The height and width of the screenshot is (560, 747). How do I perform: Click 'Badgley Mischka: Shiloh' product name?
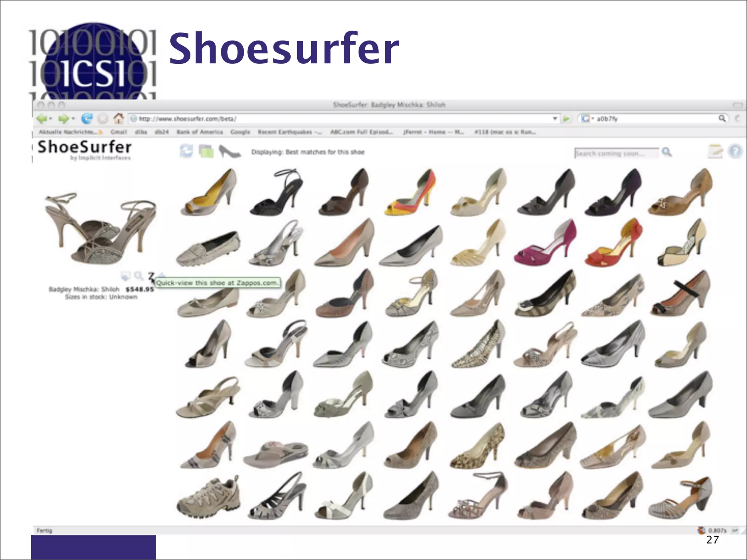84,289
